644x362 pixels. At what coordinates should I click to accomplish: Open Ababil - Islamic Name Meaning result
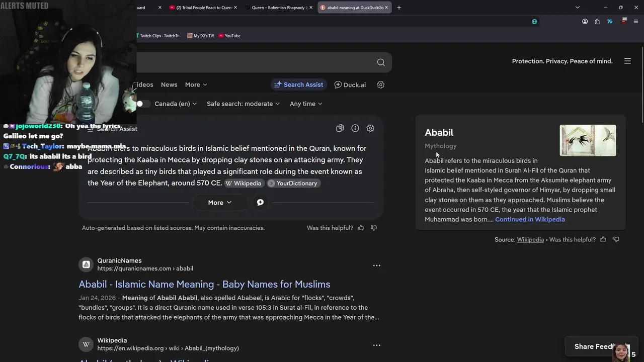[x=204, y=284]
